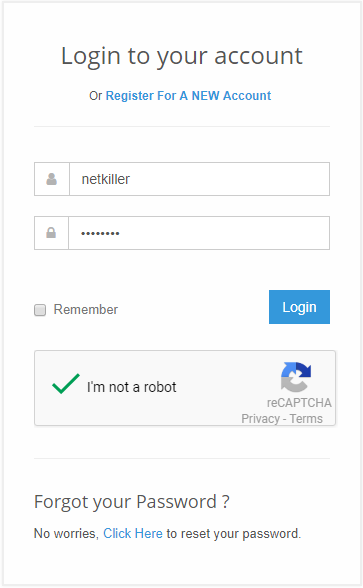This screenshot has width=363, height=588.
Task: Click the reCAPTCHA brand label text
Action: [x=299, y=403]
